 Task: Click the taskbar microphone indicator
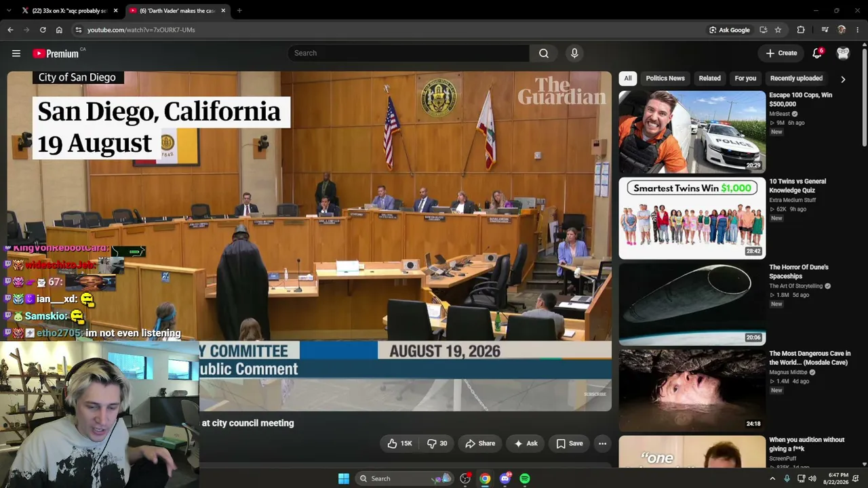[787, 479]
